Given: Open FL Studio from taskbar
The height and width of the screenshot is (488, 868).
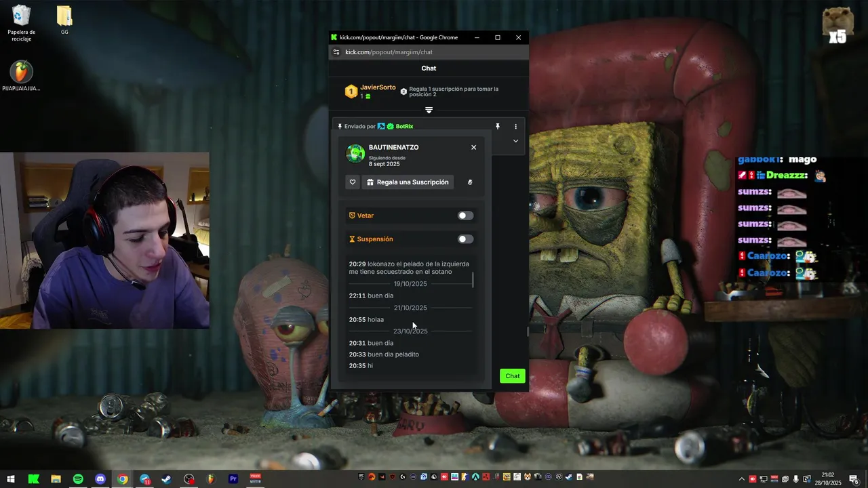Looking at the screenshot, I should (211, 479).
